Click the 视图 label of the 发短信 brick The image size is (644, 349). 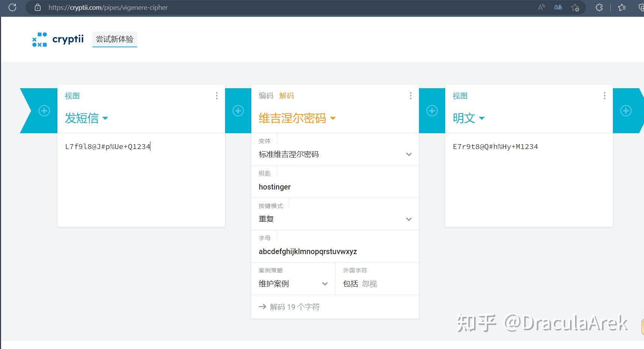click(x=72, y=96)
